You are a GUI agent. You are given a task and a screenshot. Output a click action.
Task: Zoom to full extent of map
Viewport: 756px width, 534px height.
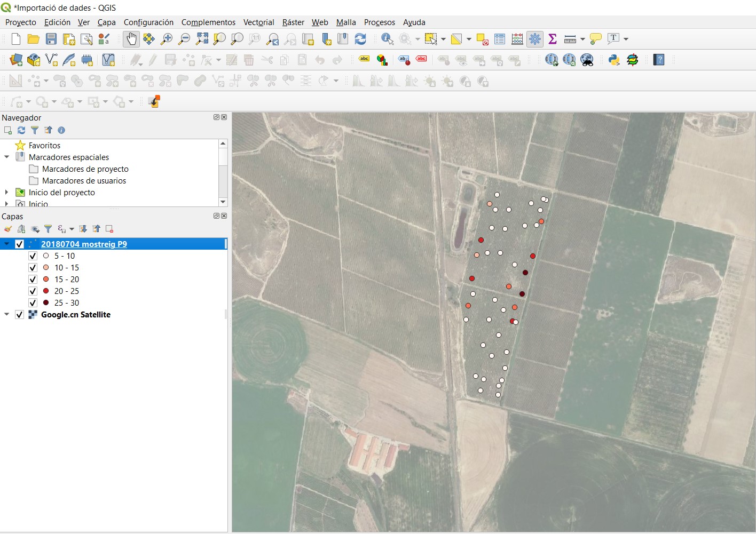[202, 39]
